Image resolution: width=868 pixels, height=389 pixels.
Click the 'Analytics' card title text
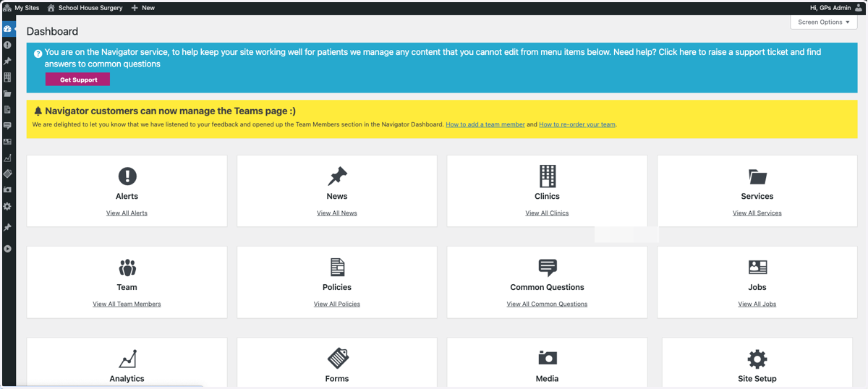(x=127, y=379)
